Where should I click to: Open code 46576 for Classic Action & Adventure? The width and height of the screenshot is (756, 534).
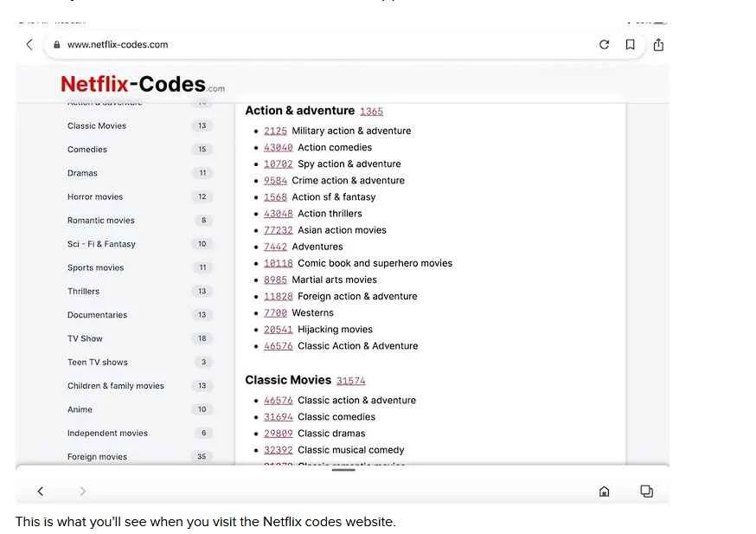279,346
